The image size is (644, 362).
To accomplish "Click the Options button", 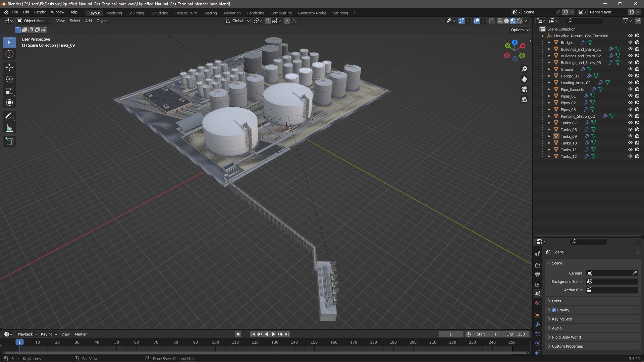I will (520, 30).
